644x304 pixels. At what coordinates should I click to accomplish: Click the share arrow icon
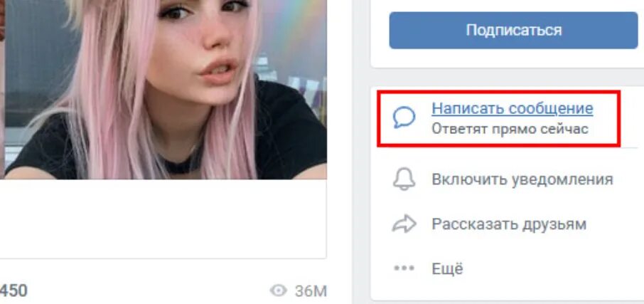point(404,224)
